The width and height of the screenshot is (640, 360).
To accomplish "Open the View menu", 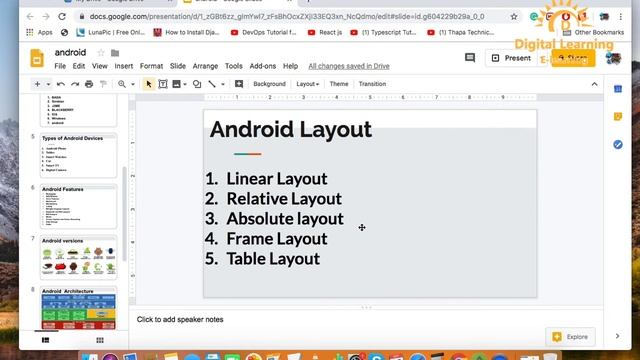I will pos(100,66).
